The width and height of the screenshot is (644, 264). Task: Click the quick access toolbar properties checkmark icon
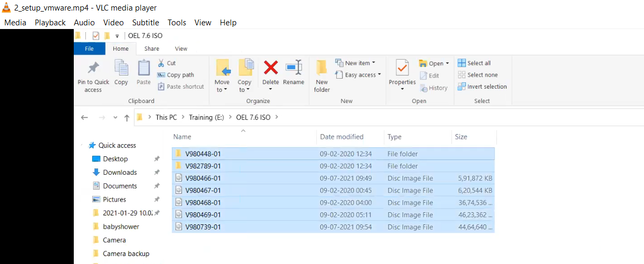[96, 36]
